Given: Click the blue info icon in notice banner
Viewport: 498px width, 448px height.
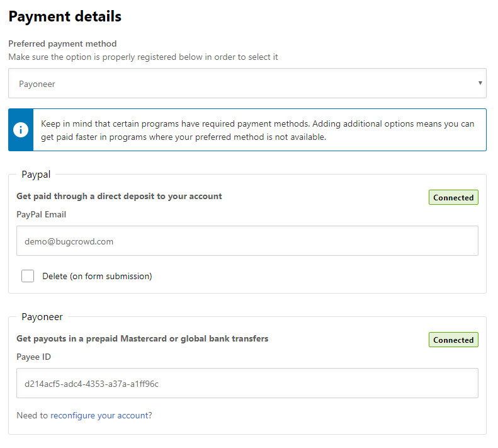Looking at the screenshot, I should tap(21, 130).
